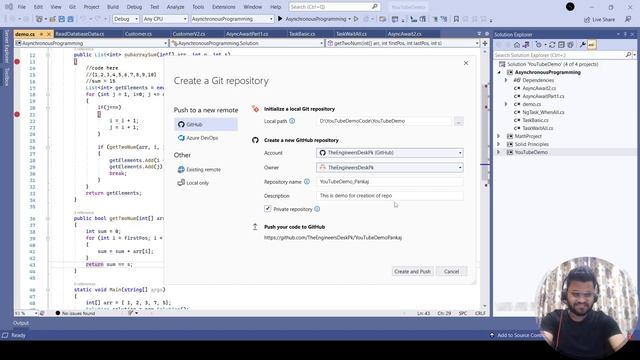Image resolution: width=640 pixels, height=360 pixels.
Task: Click Start Without Debugging icon
Action: tap(356, 19)
